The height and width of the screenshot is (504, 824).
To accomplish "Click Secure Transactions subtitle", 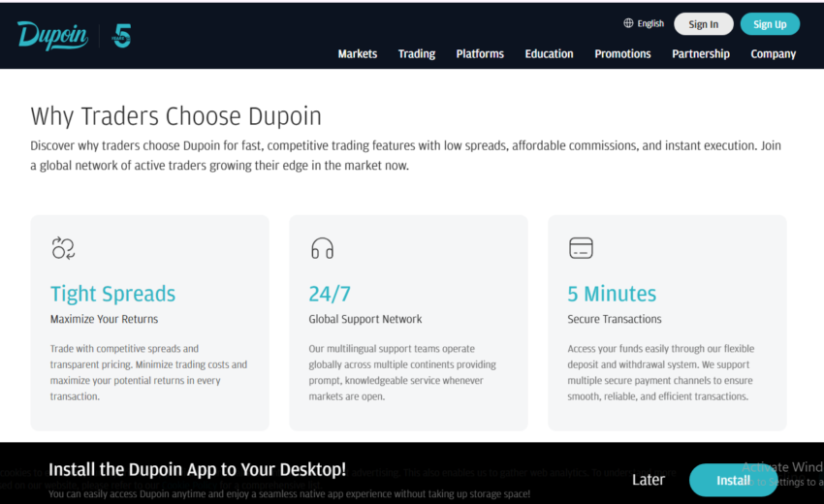I will (615, 319).
